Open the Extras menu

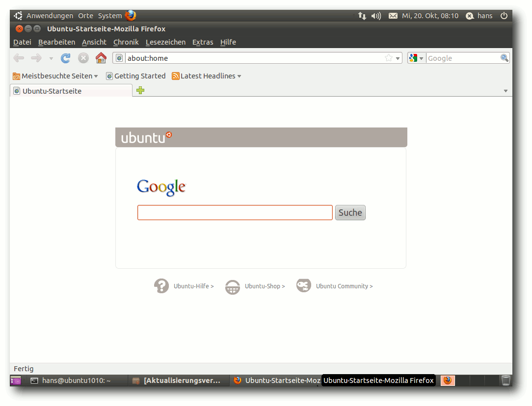coord(203,42)
